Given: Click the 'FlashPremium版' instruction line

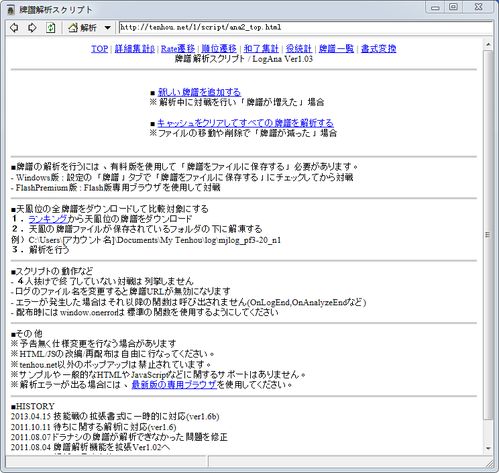Looking at the screenshot, I should (x=116, y=188).
